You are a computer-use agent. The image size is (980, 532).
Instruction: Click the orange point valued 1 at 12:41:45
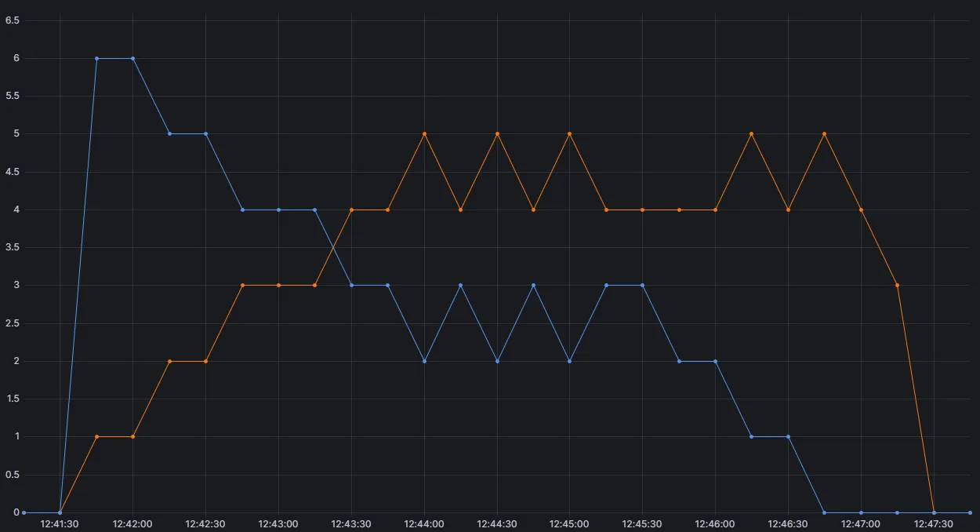tap(96, 436)
